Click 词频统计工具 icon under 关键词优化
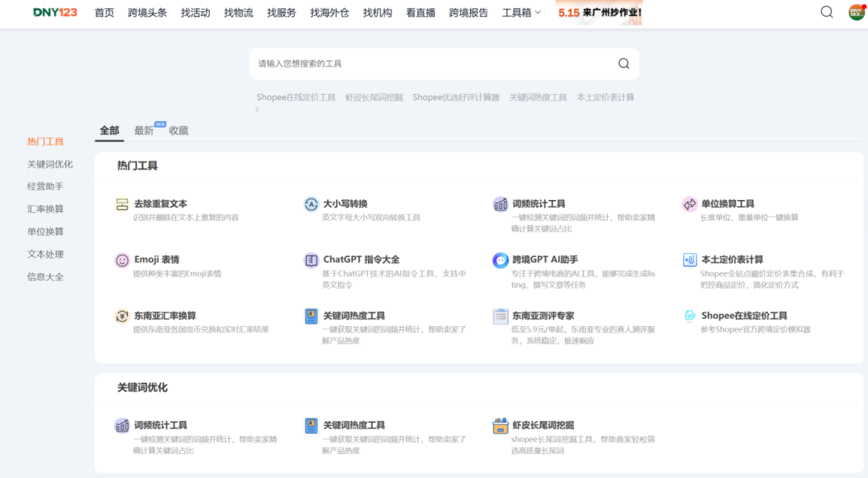868x478 pixels. 122,426
